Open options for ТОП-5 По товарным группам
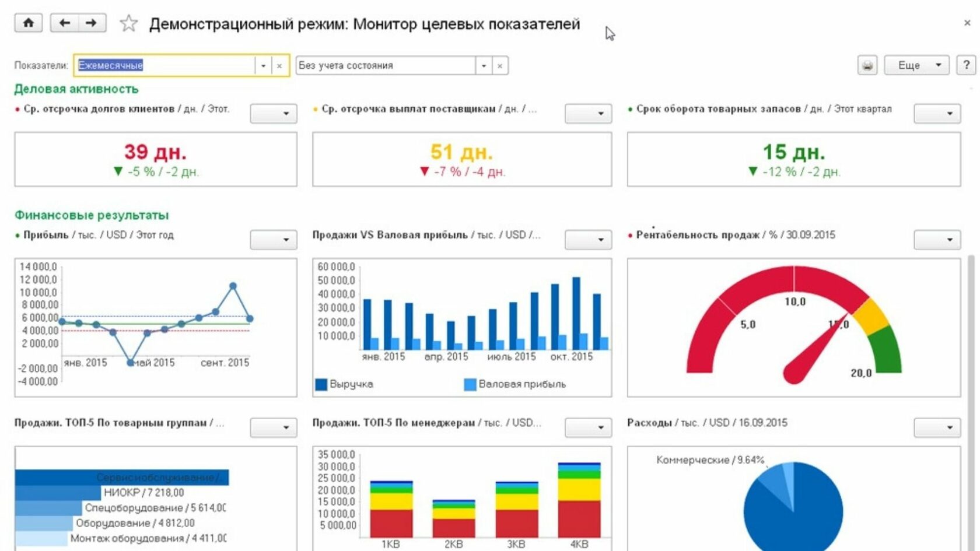The width and height of the screenshot is (980, 551). [274, 427]
